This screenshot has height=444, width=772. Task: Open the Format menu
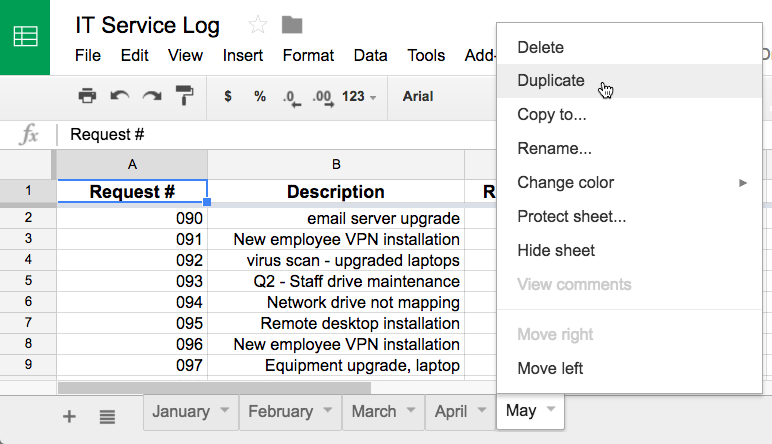(x=307, y=55)
